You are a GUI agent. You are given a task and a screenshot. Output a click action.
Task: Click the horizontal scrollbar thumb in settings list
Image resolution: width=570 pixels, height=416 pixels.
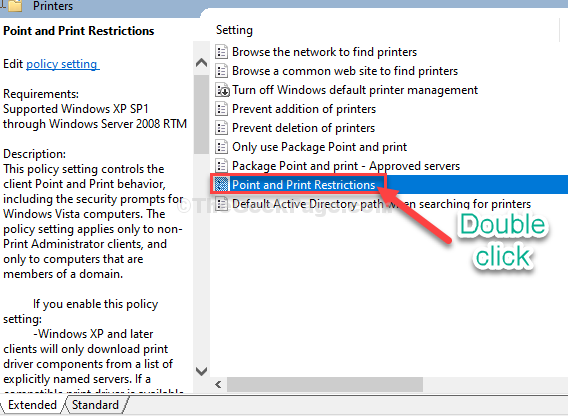pyautogui.click(x=325, y=384)
